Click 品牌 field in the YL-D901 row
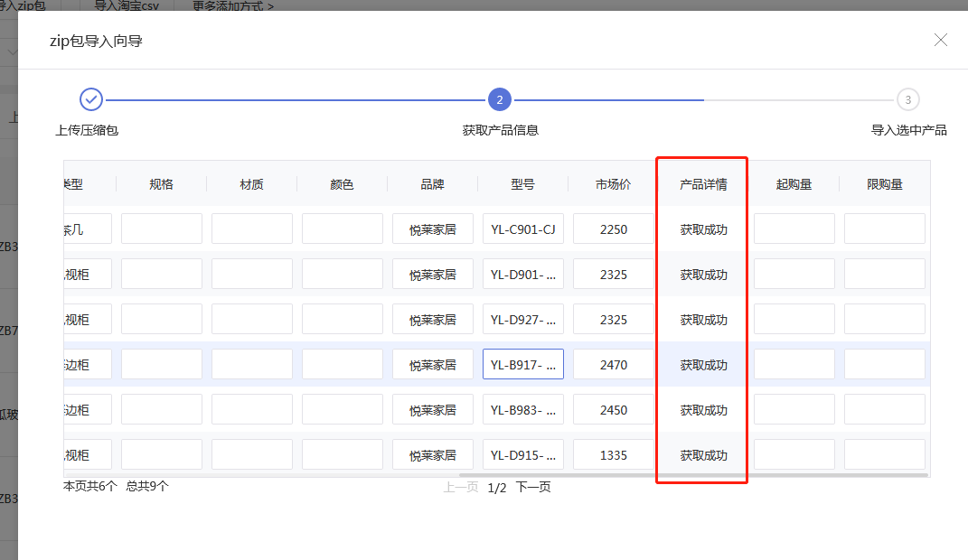This screenshot has width=968, height=560. coord(432,275)
